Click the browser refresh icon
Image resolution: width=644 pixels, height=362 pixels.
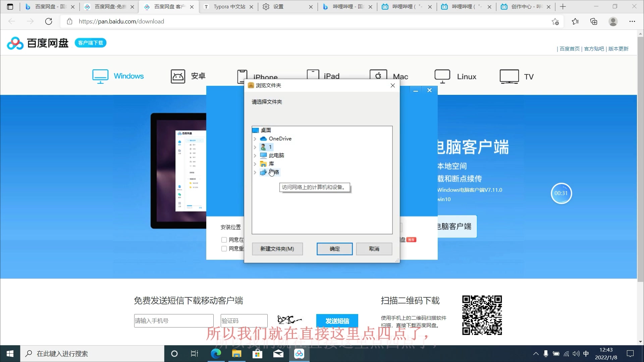[x=49, y=21]
